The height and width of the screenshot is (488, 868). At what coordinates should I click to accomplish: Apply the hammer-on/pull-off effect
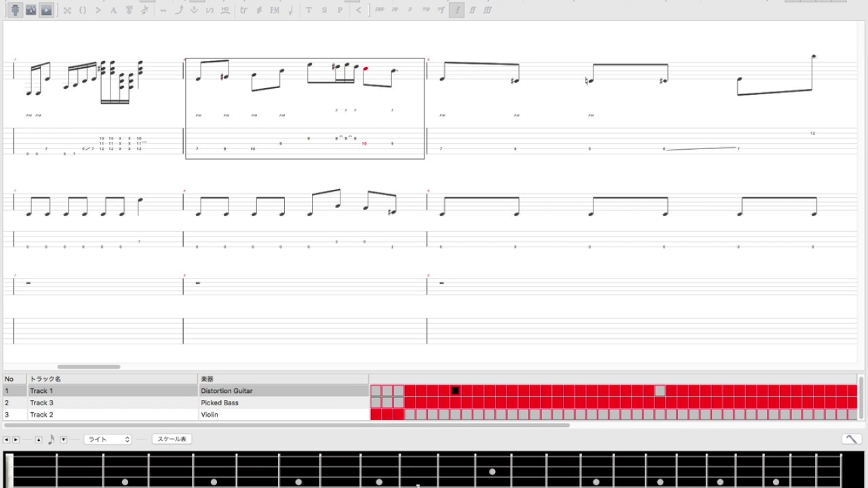pos(225,10)
